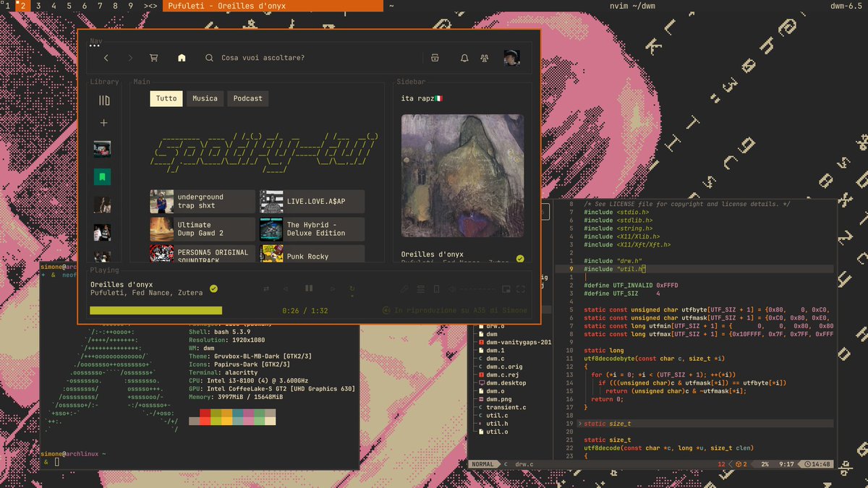Click artist names 'Pufuleti, Fed Nance, Zutera'
The height and width of the screenshot is (488, 868).
tap(147, 294)
